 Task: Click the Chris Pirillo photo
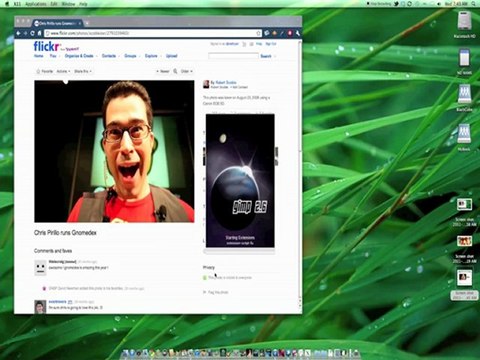click(x=114, y=151)
